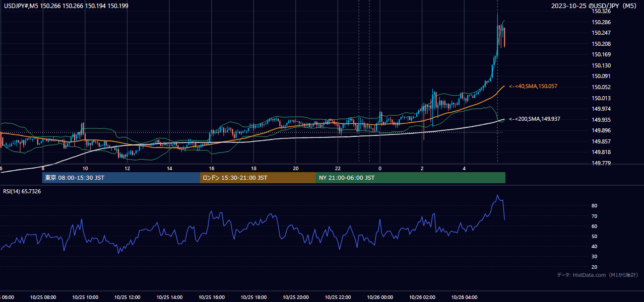The height and width of the screenshot is (302, 644).
Task: Click price axis value 150.286
Action: 601,22
